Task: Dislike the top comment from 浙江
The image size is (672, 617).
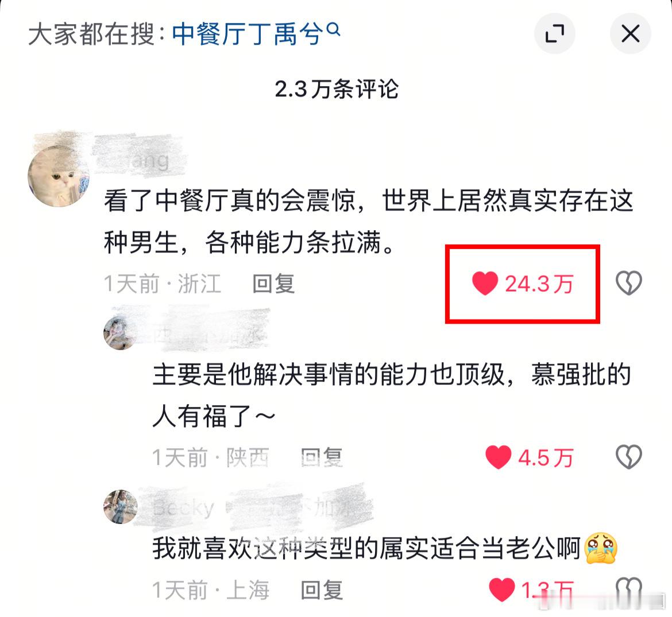Action: 629,283
